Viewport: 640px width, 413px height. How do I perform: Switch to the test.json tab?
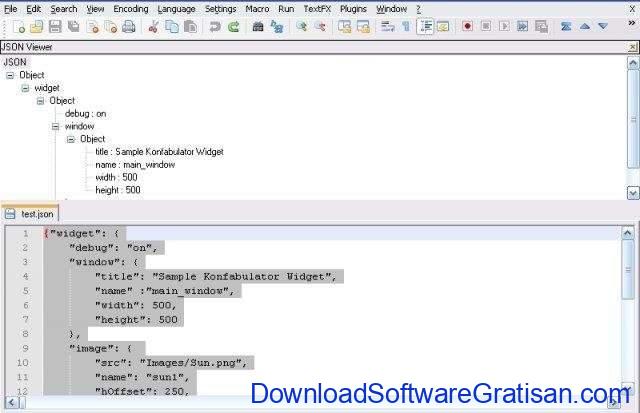[x=31, y=214]
